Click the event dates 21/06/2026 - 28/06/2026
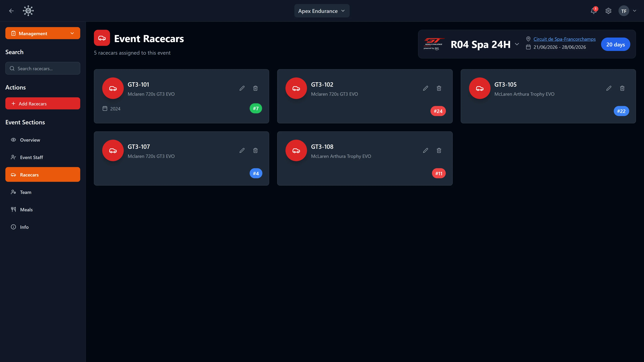Viewport: 644px width, 362px height. tap(559, 47)
